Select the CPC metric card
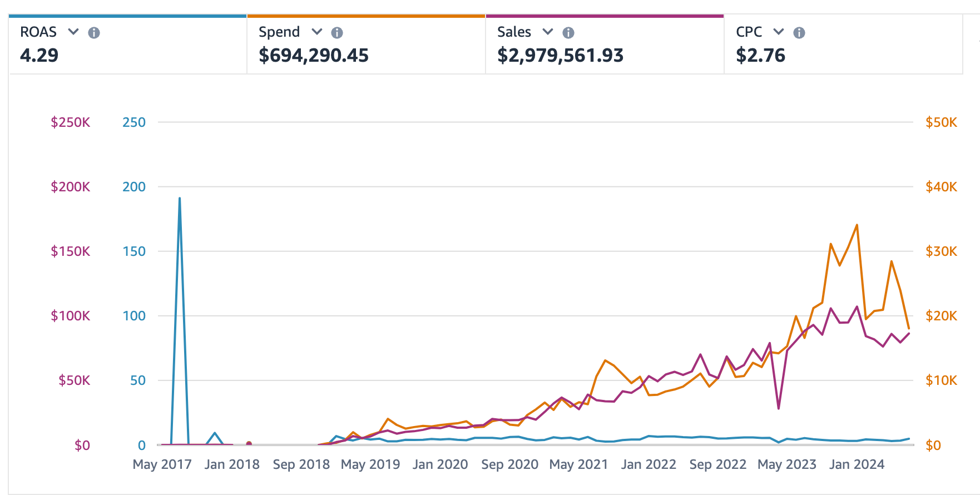 tap(844, 44)
